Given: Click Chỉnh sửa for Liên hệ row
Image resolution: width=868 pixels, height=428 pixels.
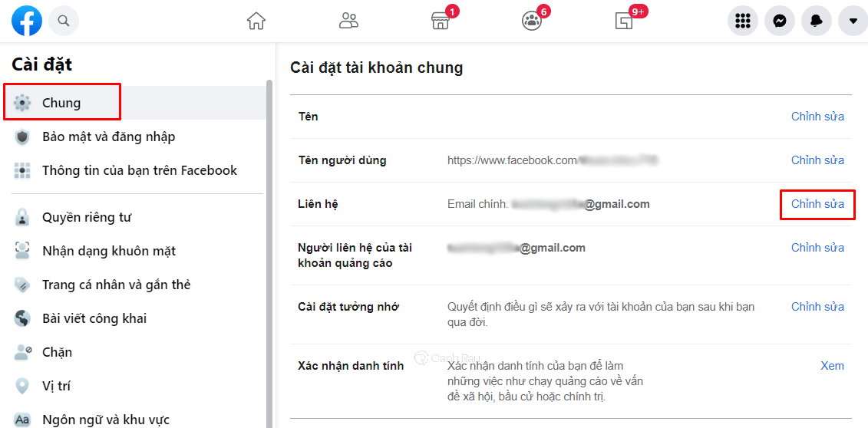Looking at the screenshot, I should point(817,204).
